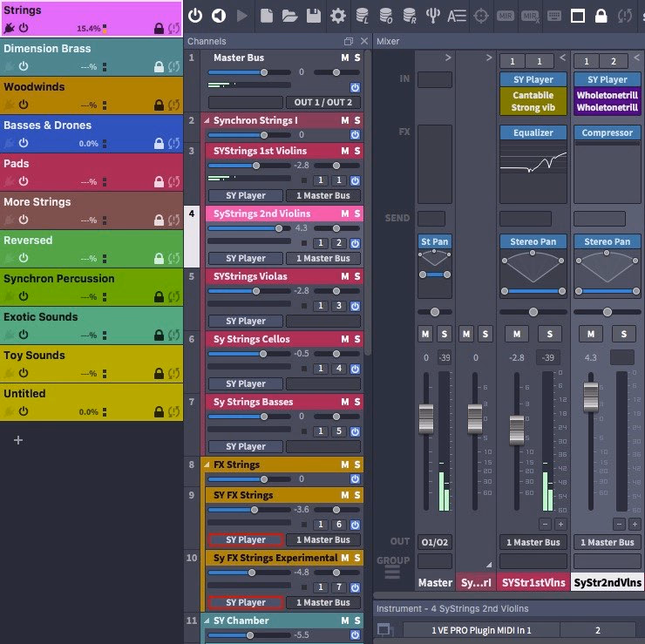
Task: Adjust the SyStr2ndVlns mixer fader
Action: [x=591, y=397]
